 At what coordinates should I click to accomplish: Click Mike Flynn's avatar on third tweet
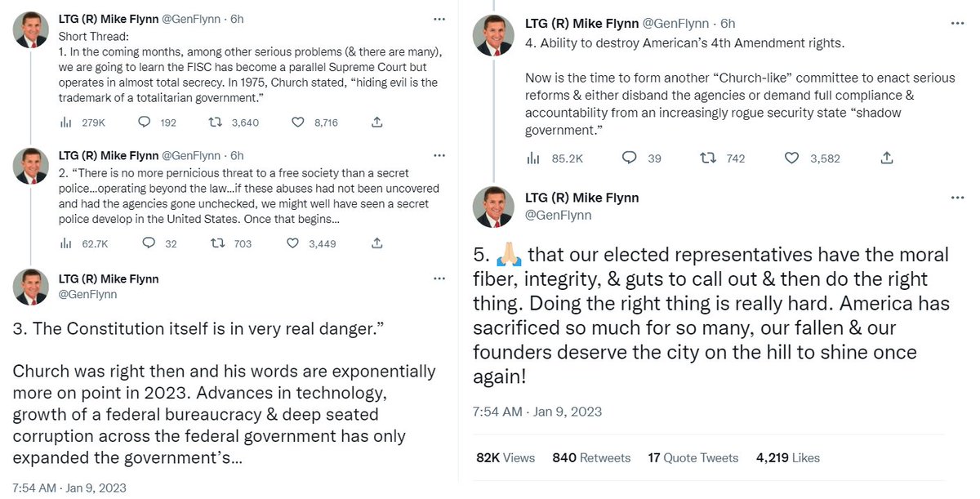click(x=30, y=287)
